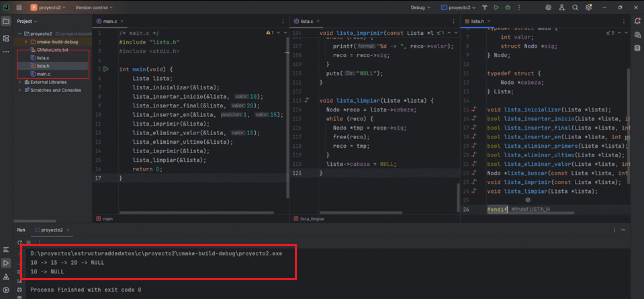
Task: Open the Project tool window icon
Action: click(x=6, y=22)
